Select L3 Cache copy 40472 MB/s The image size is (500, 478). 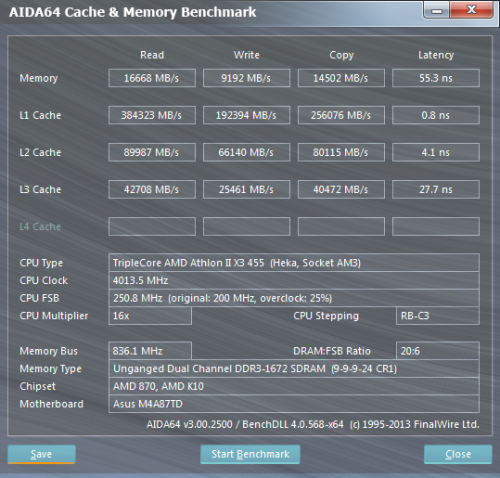coord(341,189)
